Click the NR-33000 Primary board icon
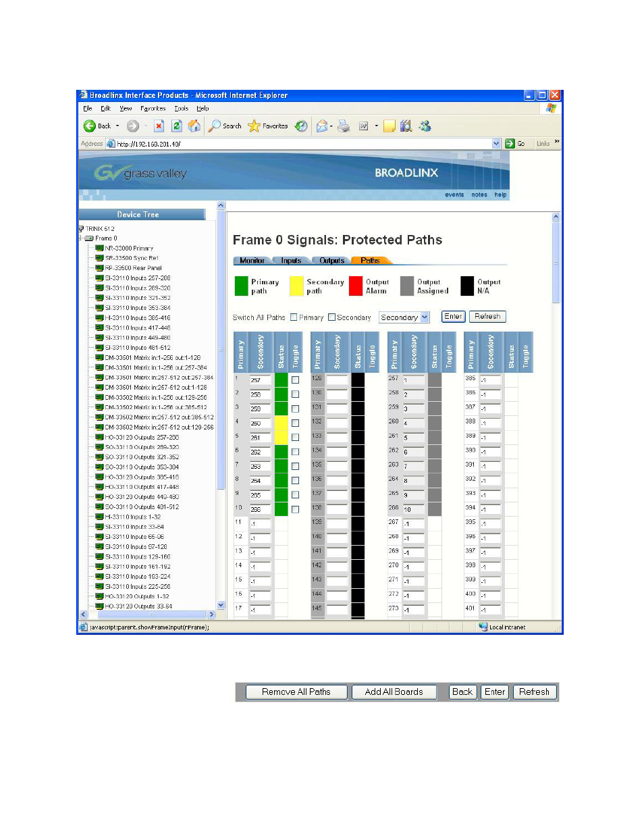The height and width of the screenshot is (834, 644). click(99, 248)
